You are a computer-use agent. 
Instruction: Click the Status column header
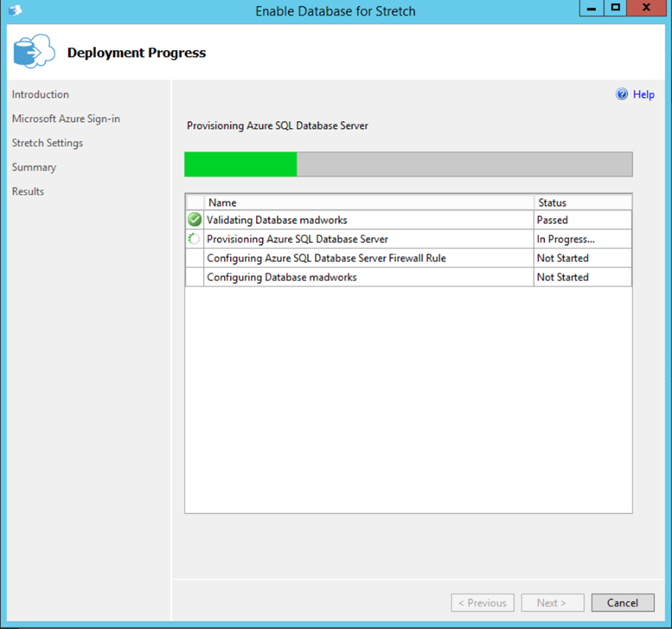(x=583, y=202)
